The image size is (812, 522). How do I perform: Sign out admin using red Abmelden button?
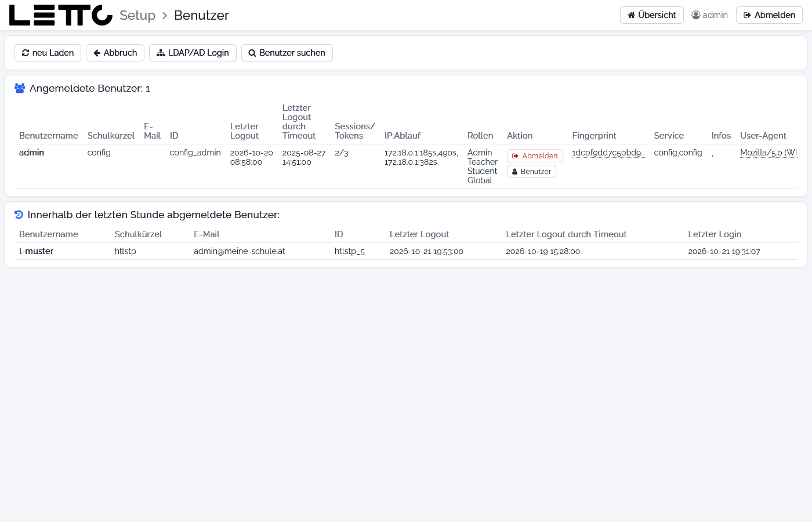535,155
